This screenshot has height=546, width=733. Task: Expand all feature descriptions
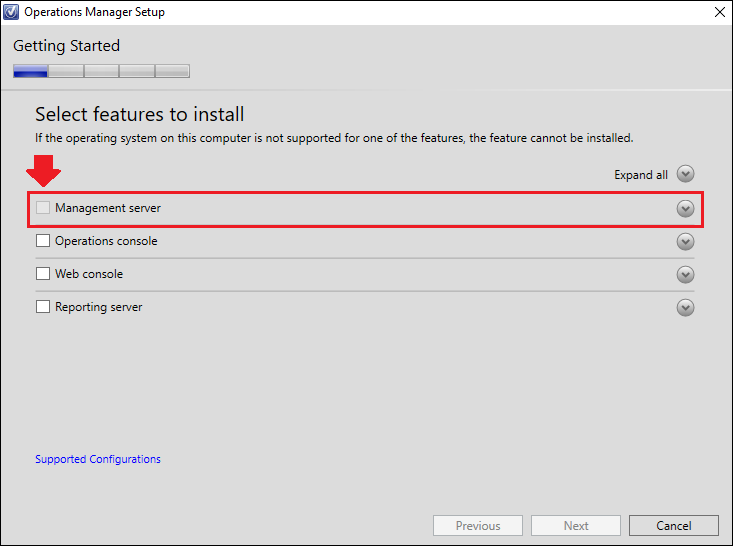(x=685, y=174)
